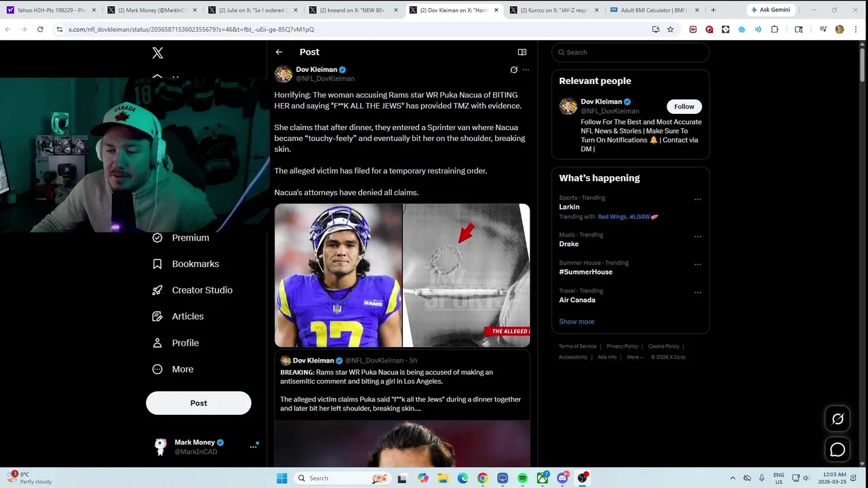
Task: Open the Air Canada trending topic
Action: click(x=577, y=300)
